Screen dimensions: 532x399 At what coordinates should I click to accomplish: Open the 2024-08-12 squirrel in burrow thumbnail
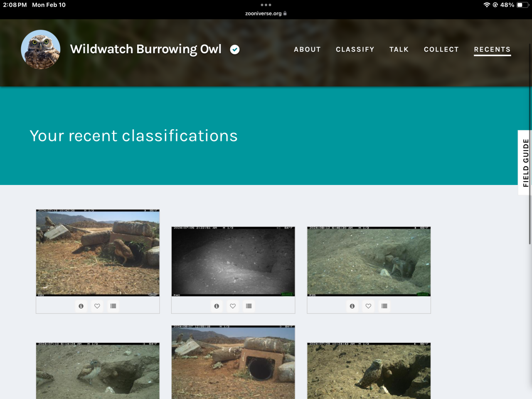click(x=369, y=261)
